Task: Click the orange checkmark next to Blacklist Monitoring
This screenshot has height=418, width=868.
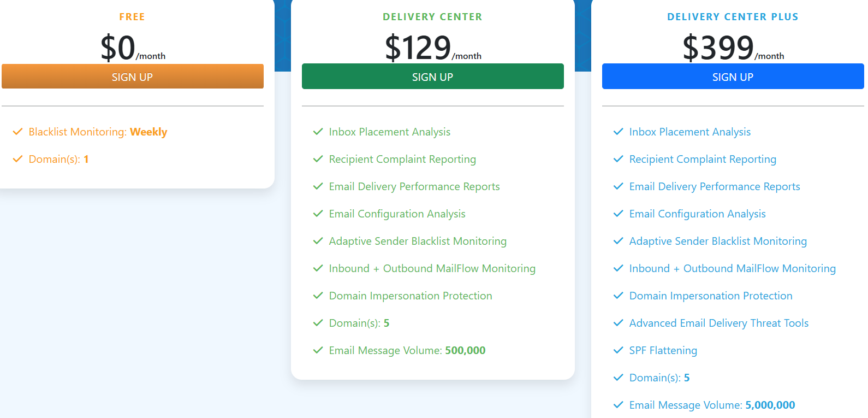Action: 17,131
